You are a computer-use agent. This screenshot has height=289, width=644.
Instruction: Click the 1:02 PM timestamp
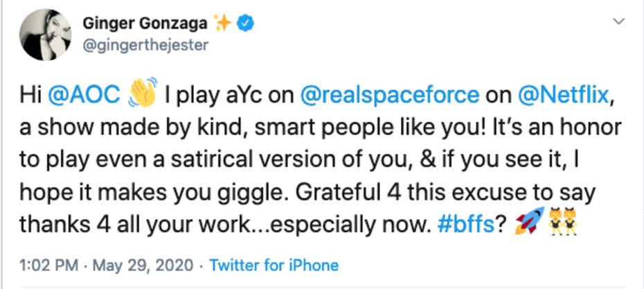click(x=43, y=265)
